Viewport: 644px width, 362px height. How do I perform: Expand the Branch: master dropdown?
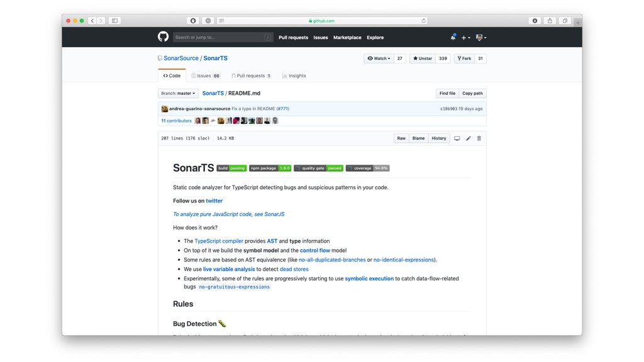pos(178,93)
